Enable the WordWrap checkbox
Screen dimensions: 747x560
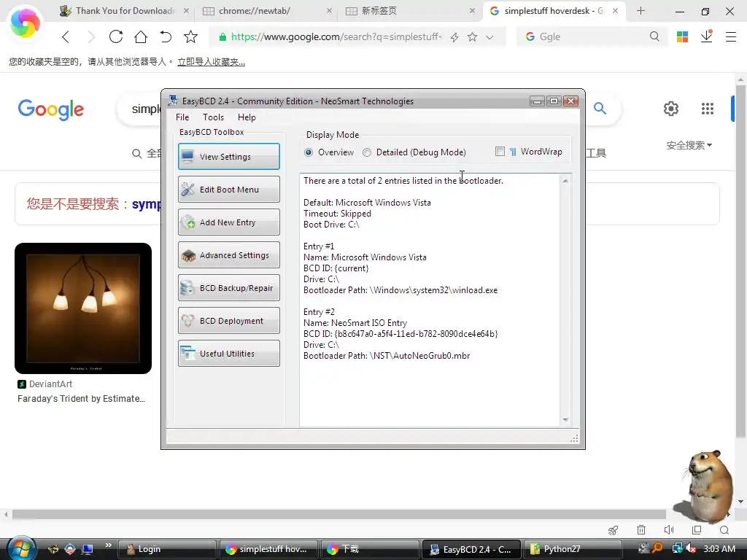click(500, 152)
